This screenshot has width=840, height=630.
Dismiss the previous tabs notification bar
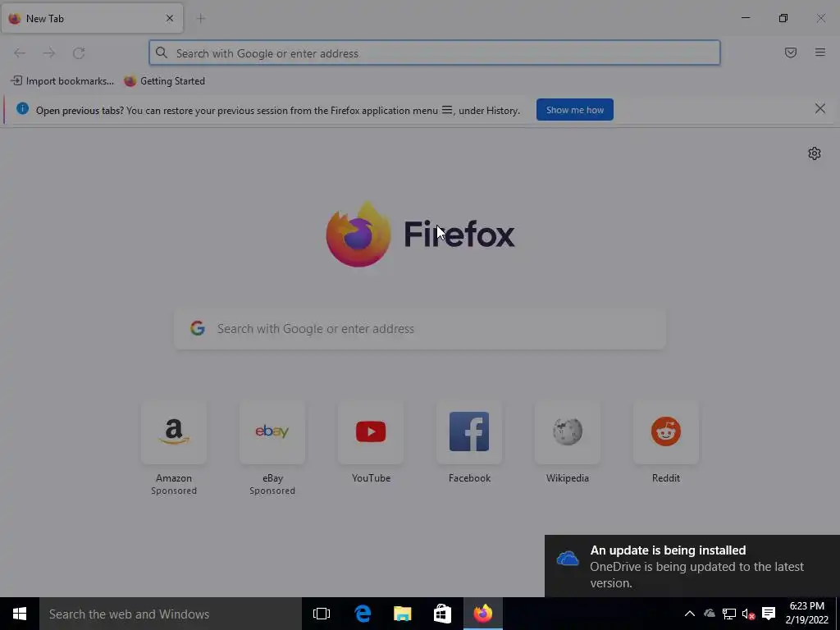820,109
